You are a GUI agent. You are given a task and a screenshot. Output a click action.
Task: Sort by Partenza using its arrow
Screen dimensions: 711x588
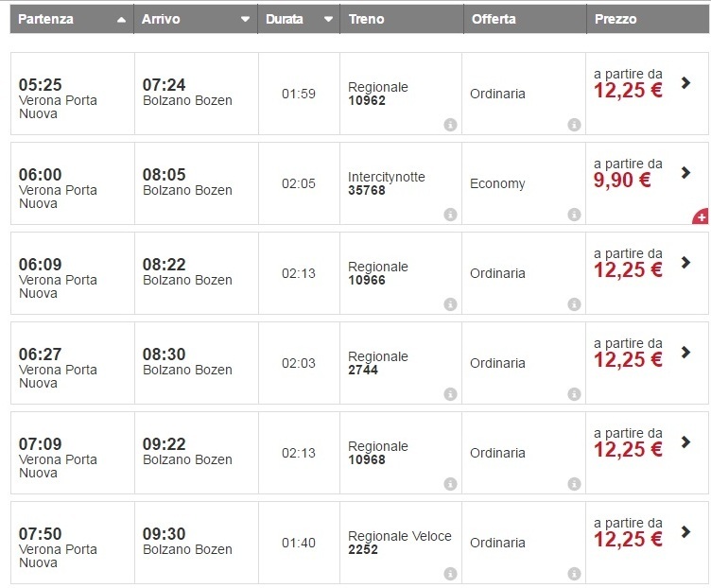pos(120,19)
